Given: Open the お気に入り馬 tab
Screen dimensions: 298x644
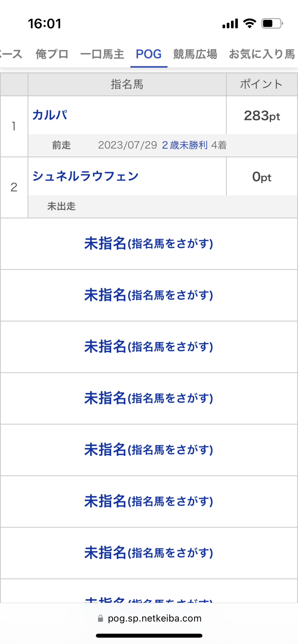Looking at the screenshot, I should coord(262,54).
